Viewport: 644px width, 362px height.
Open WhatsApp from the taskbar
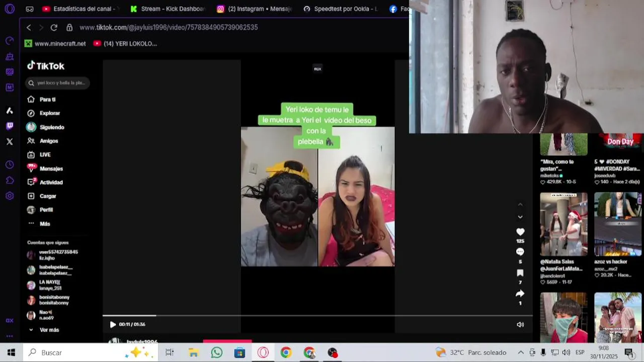pyautogui.click(x=216, y=352)
